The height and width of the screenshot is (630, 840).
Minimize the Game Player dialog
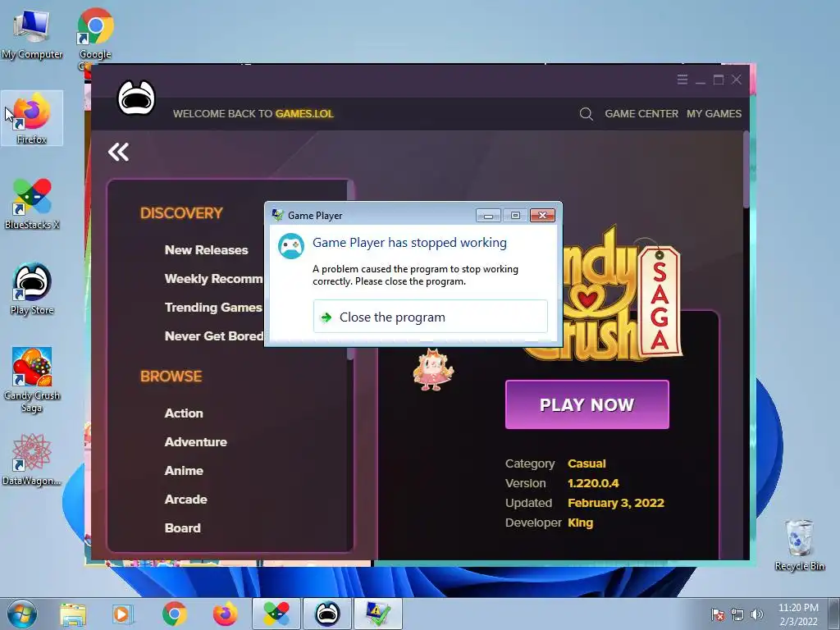[488, 216]
